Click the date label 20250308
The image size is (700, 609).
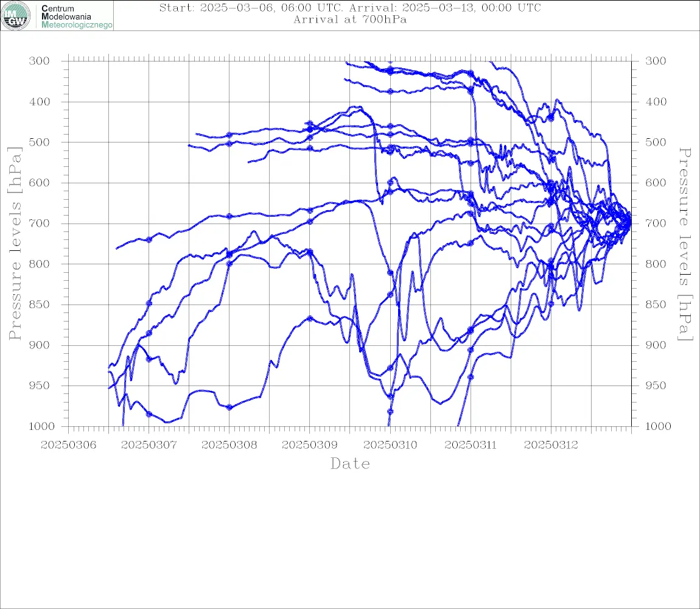pos(229,445)
